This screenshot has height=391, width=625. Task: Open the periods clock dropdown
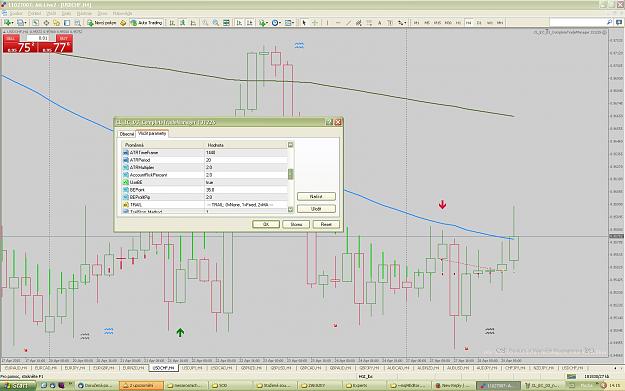tap(276, 23)
